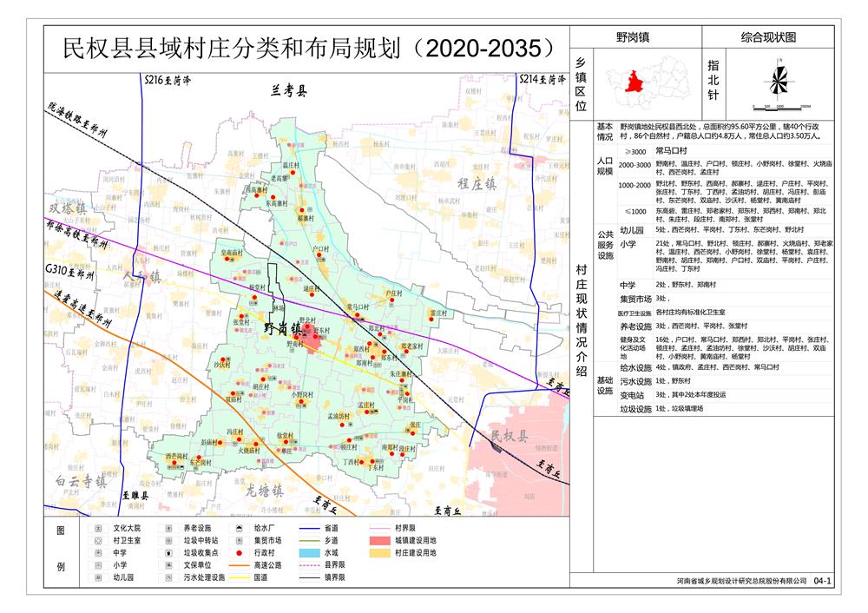Click the light blue 水域 color swatch
868x613 pixels.
point(310,552)
